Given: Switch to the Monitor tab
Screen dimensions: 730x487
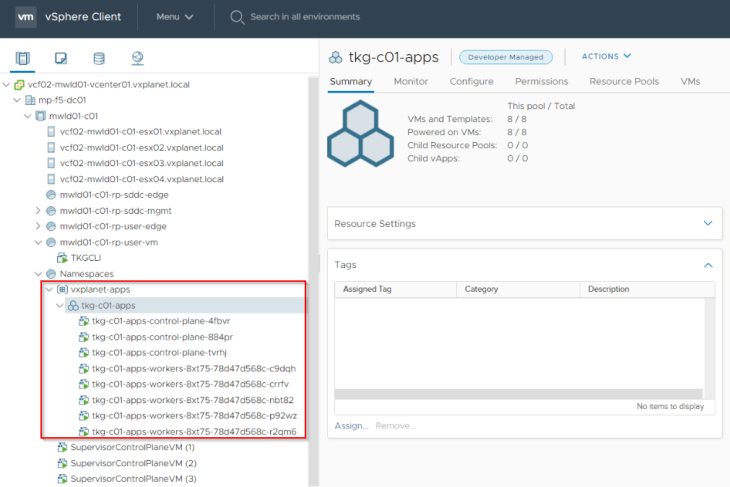Looking at the screenshot, I should tap(411, 81).
